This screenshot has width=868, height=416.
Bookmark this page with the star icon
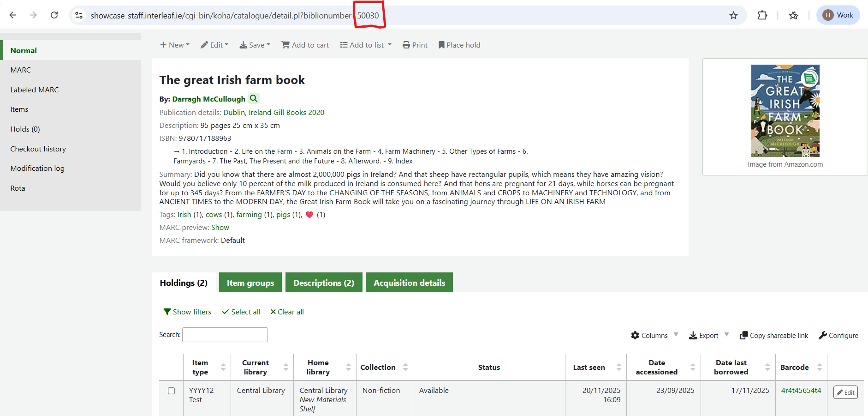click(733, 15)
